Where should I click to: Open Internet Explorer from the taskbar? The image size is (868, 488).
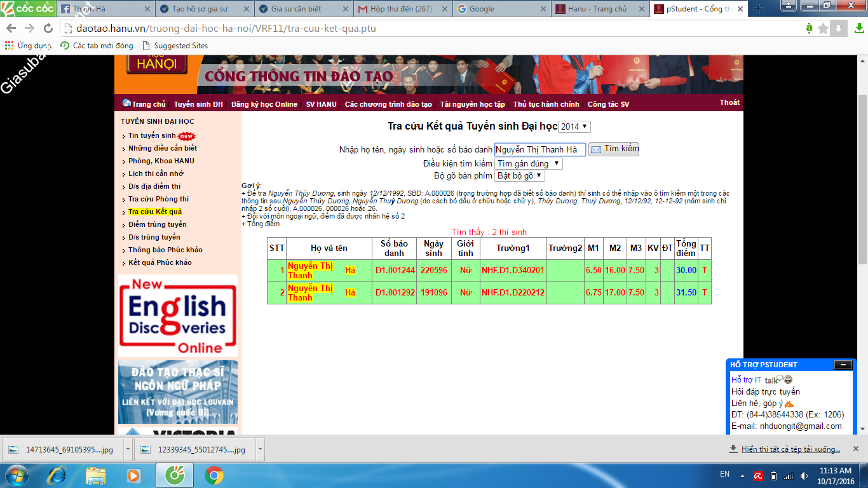tap(57, 475)
